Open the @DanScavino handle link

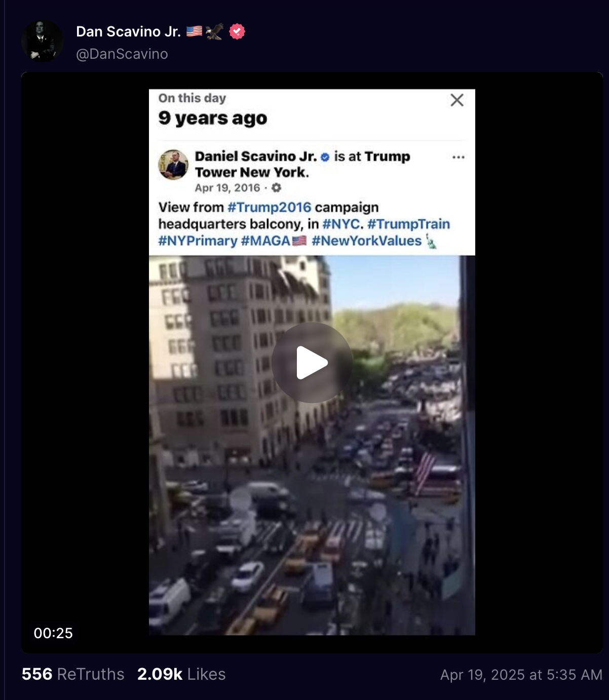coord(122,54)
